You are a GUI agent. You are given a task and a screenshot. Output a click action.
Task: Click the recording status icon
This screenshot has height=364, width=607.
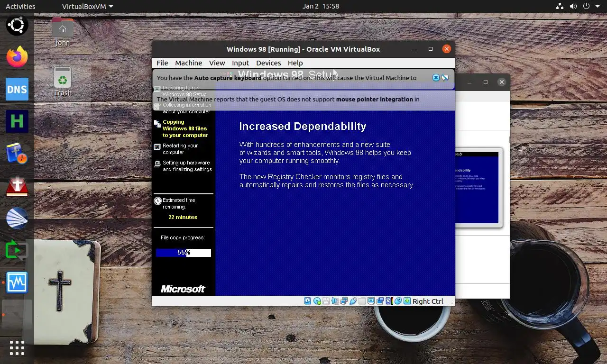point(380,301)
